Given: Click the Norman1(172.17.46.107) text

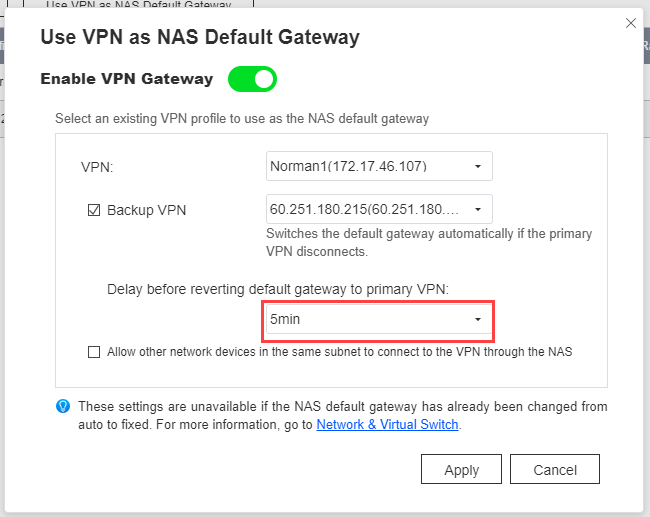Looking at the screenshot, I should (348, 166).
